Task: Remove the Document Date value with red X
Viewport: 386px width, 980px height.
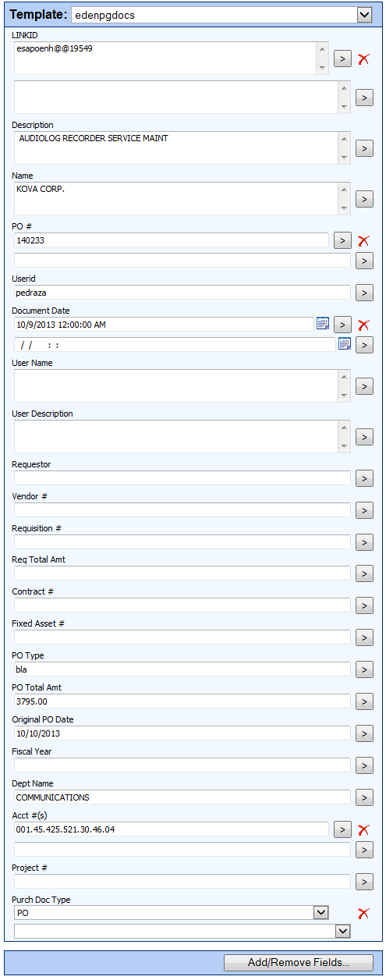Action: pos(363,325)
